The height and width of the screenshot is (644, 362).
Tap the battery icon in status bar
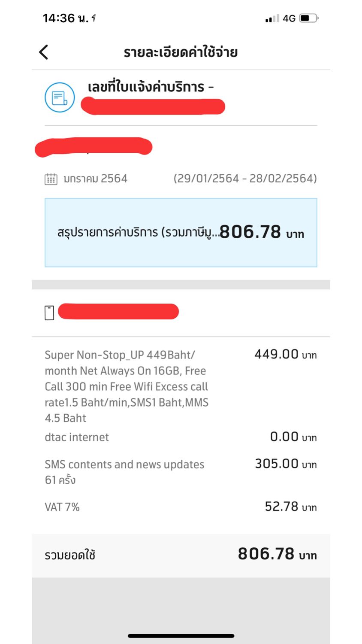point(309,18)
